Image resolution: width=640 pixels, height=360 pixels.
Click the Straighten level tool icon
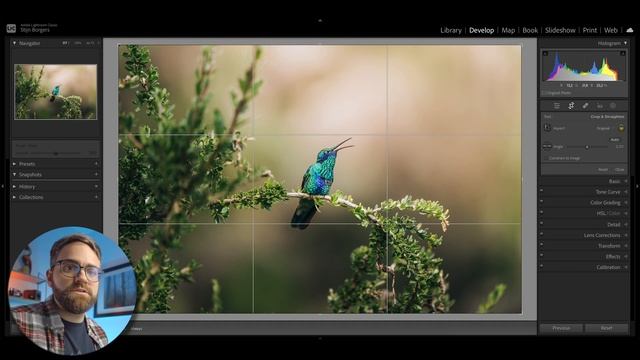(547, 146)
